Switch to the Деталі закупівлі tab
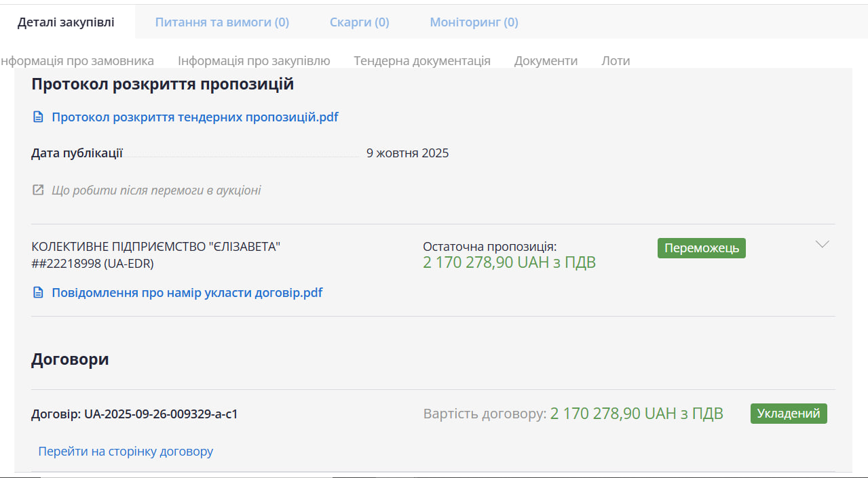Image resolution: width=868 pixels, height=478 pixels. pyautogui.click(x=66, y=22)
